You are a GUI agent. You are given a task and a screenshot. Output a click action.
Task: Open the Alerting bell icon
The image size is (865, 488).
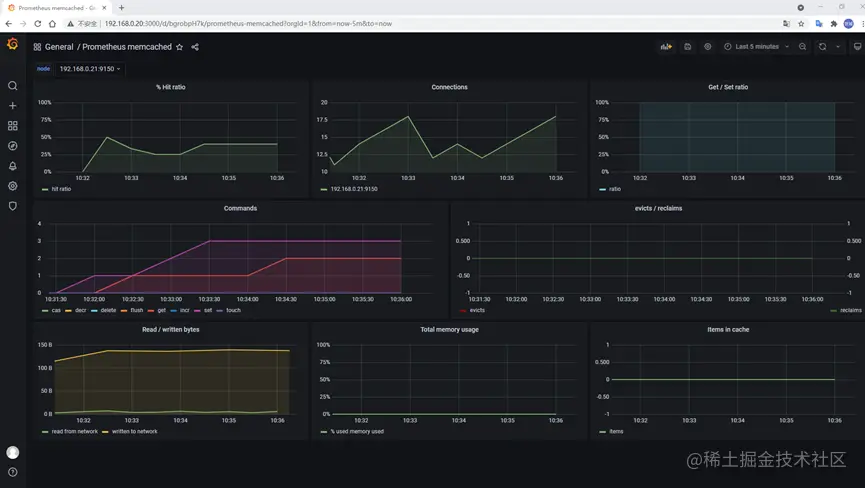tap(13, 166)
